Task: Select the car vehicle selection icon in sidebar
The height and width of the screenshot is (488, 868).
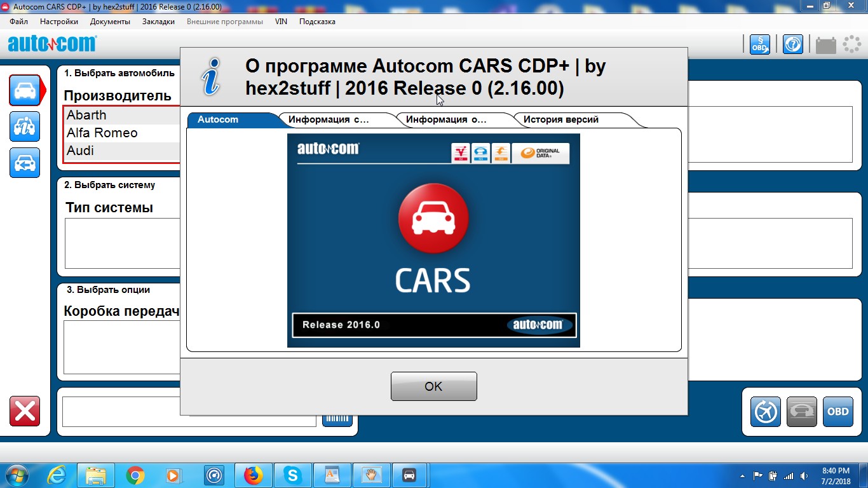Action: click(x=25, y=90)
